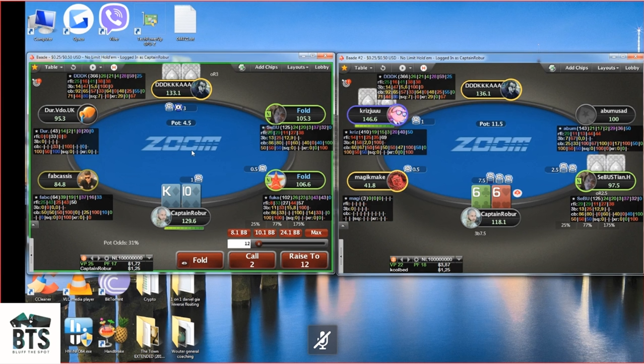644x364 pixels.
Task: Click the bet sizing slider handle
Action: (x=259, y=244)
